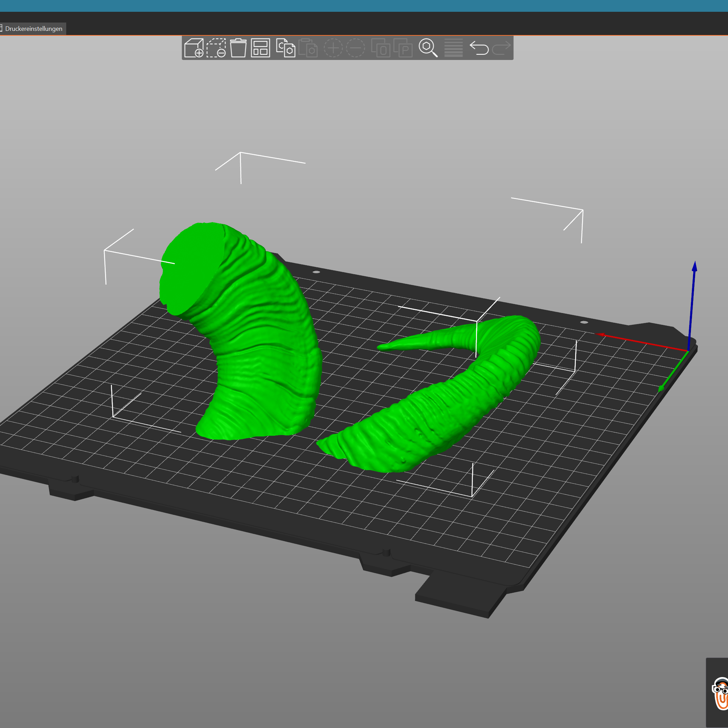Click the Add model cube icon
This screenshot has width=728, height=728.
[194, 48]
